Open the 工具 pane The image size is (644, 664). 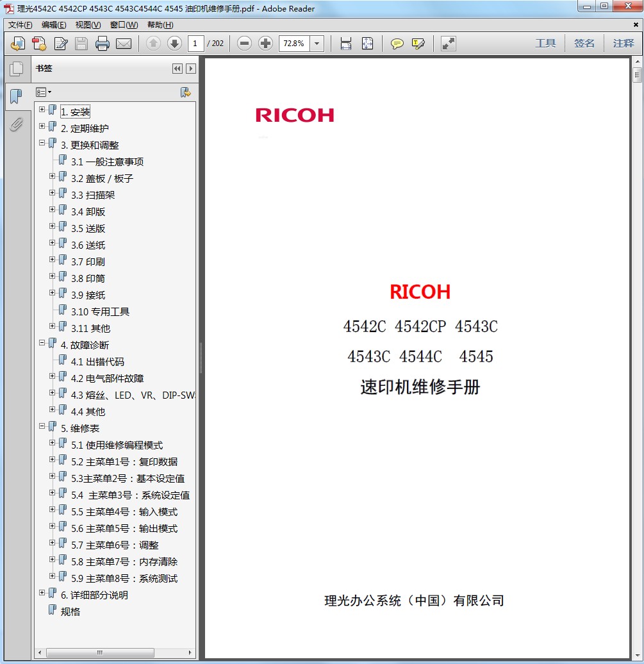pos(545,44)
